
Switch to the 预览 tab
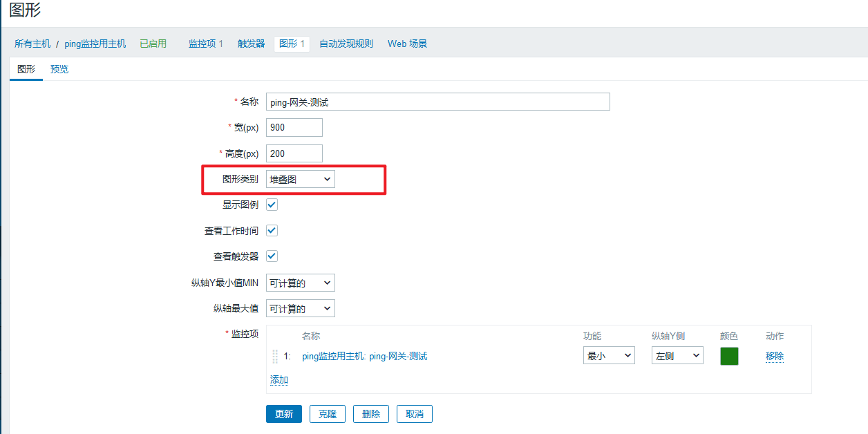tap(59, 69)
